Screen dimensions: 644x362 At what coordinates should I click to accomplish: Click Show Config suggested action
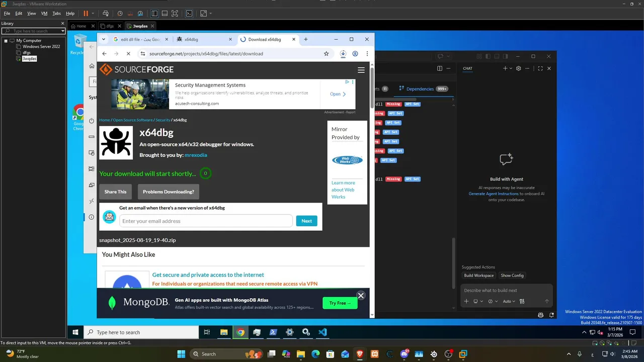click(x=512, y=276)
